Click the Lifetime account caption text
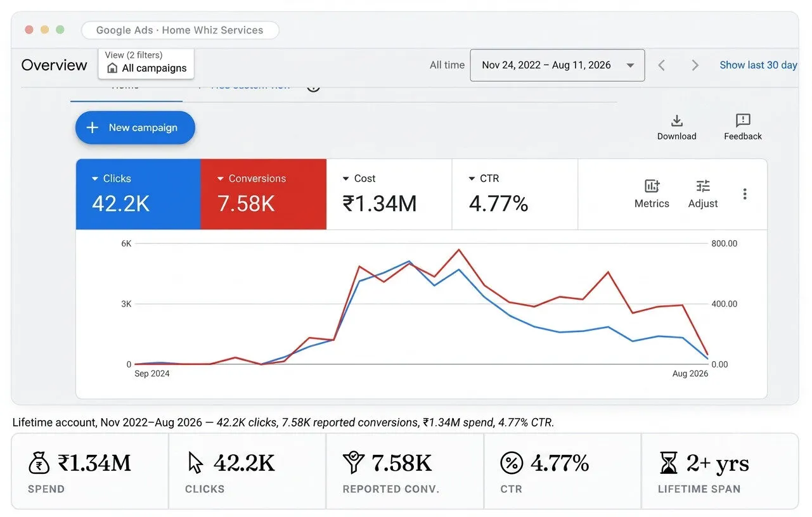812x517 pixels. pyautogui.click(x=283, y=423)
